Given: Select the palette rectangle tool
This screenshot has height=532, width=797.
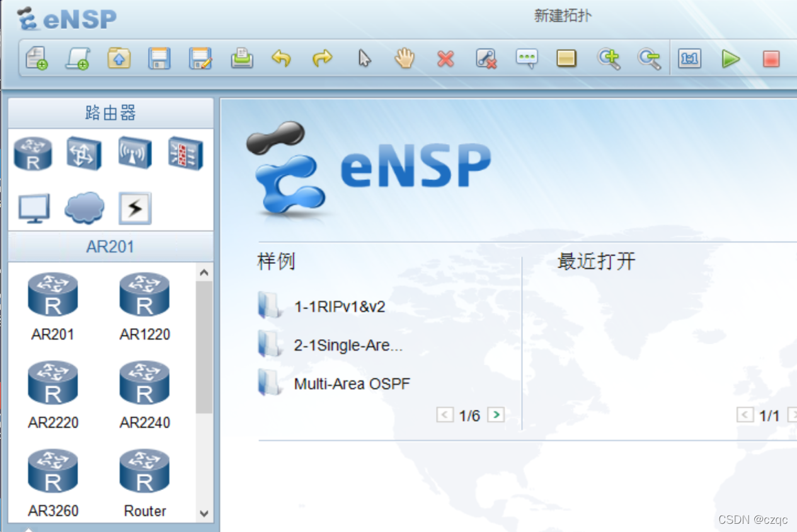Looking at the screenshot, I should tap(567, 59).
